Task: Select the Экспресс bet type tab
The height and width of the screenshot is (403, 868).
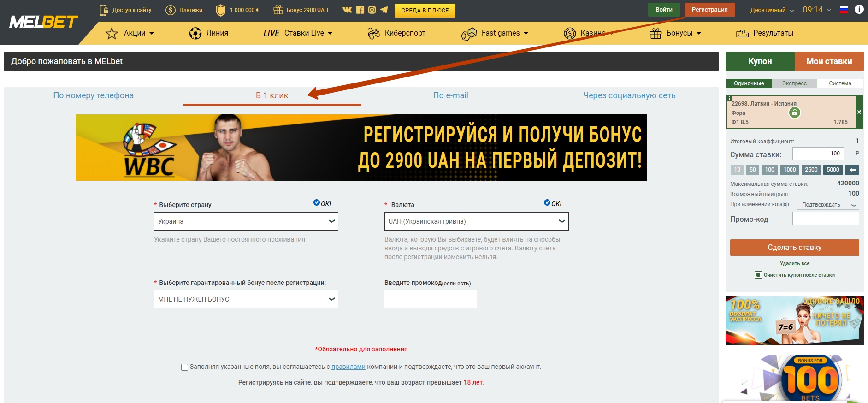Action: [794, 83]
